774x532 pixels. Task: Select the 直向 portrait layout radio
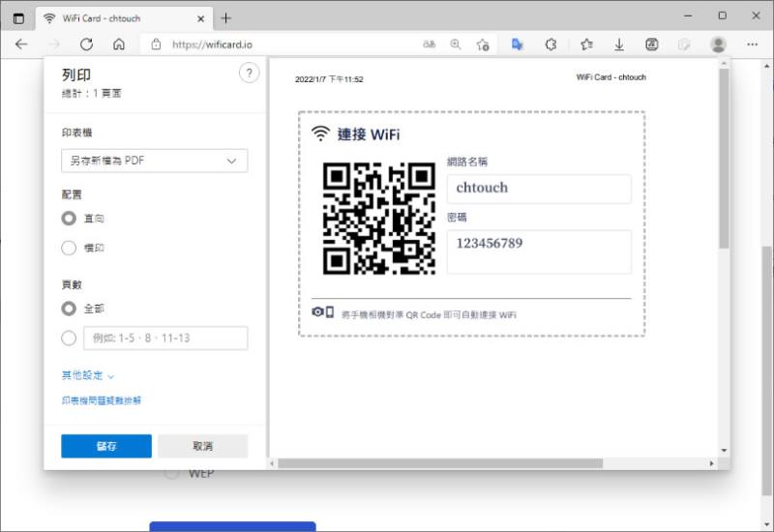tap(69, 219)
